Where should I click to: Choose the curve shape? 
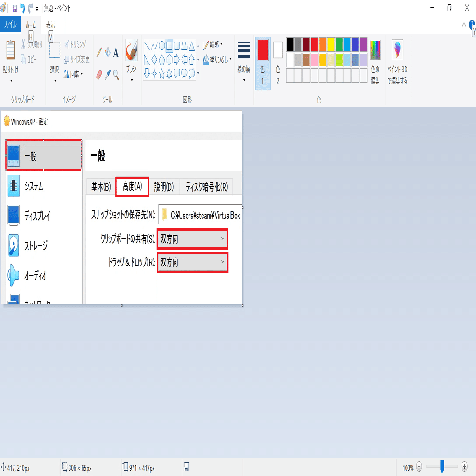[154, 46]
